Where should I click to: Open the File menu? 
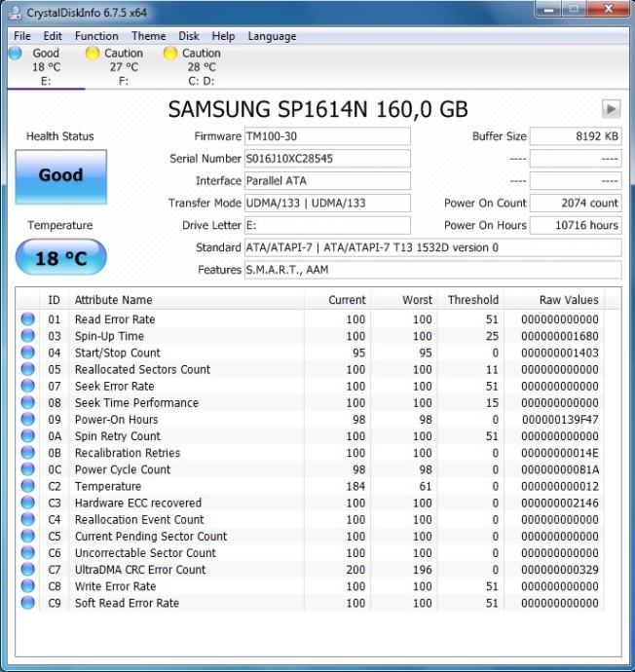[x=21, y=36]
